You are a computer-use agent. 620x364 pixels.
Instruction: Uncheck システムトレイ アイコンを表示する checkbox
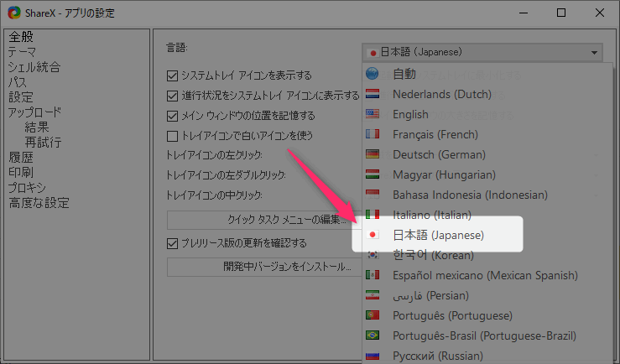(172, 75)
